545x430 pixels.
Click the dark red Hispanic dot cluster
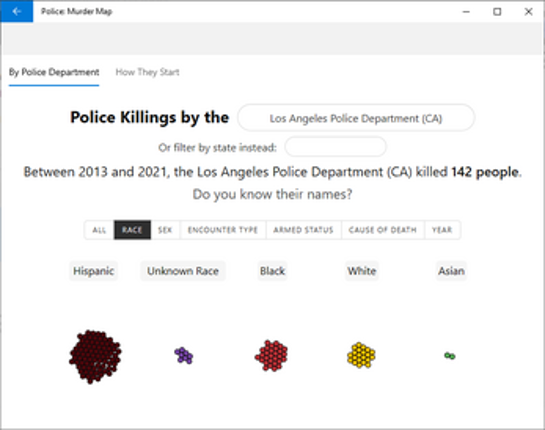[x=95, y=356]
